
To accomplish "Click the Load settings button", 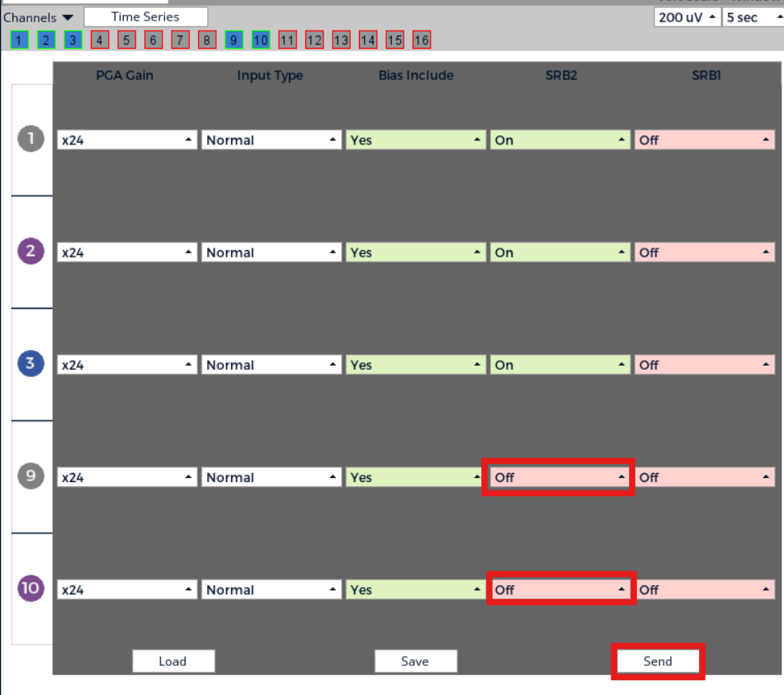I will (x=173, y=661).
